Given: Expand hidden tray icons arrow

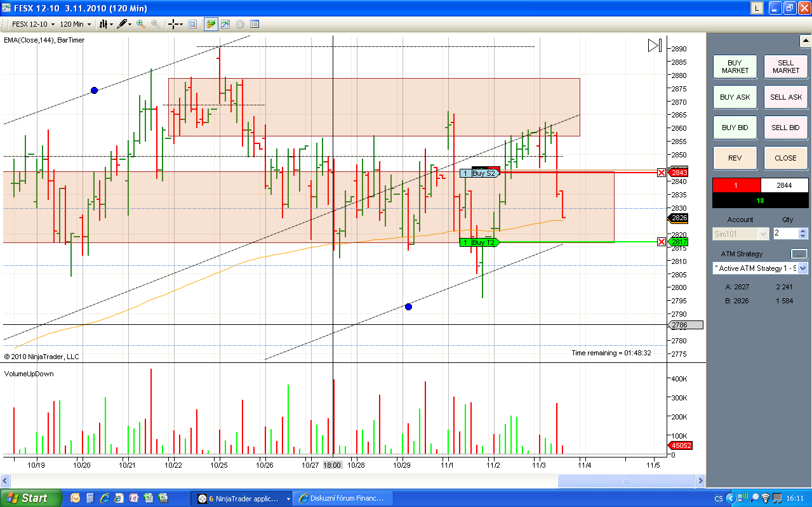Looking at the screenshot, I should [730, 498].
